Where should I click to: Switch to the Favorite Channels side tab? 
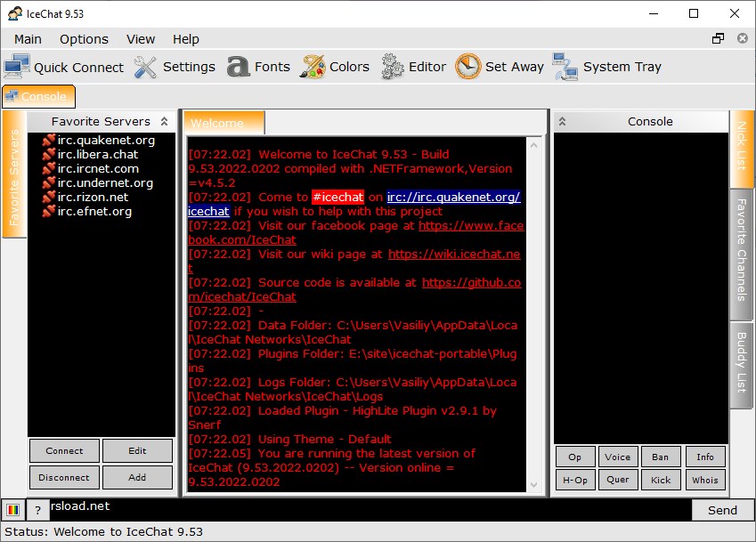tap(741, 248)
